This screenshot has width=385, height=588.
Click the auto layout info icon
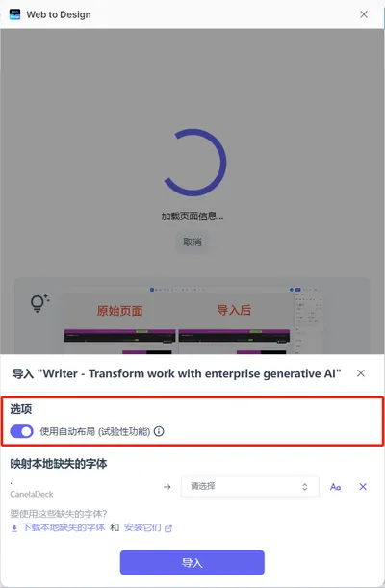click(x=159, y=432)
